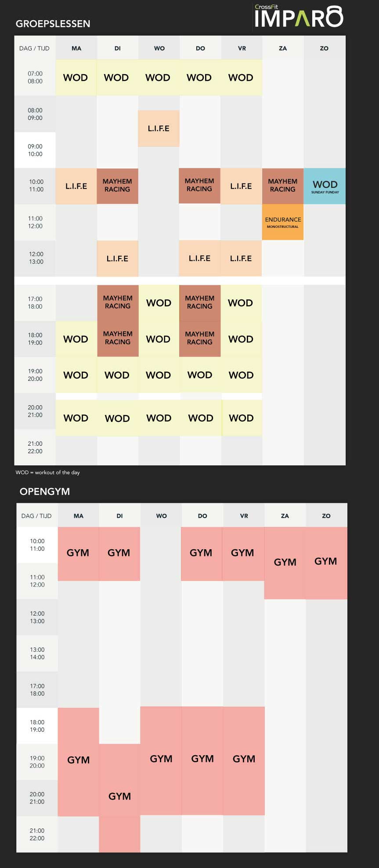This screenshot has height=868, width=379.
Task: Click Monday 20:00 WOD class
Action: pyautogui.click(x=76, y=418)
